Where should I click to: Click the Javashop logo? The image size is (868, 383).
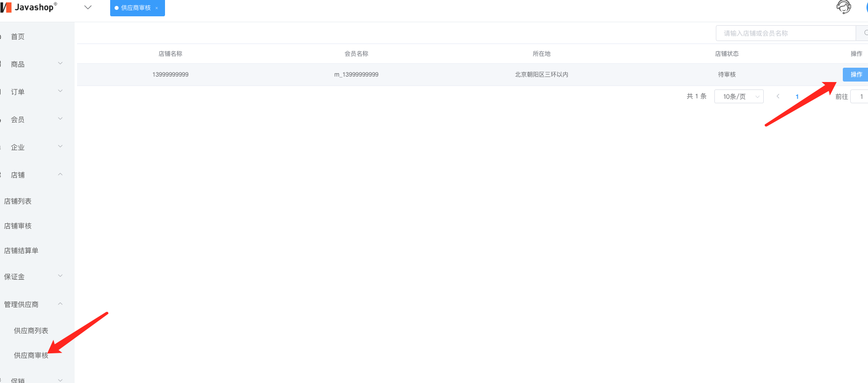click(x=29, y=7)
